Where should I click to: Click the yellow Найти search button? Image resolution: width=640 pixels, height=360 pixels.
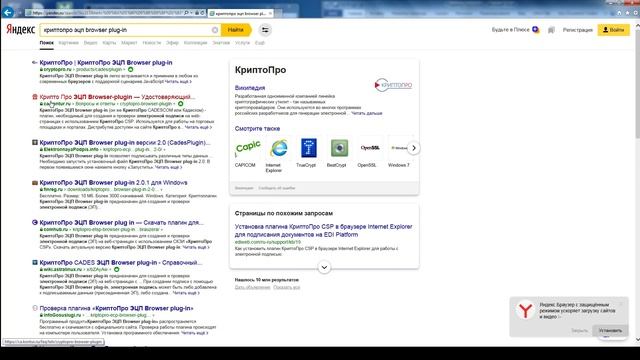click(x=236, y=30)
